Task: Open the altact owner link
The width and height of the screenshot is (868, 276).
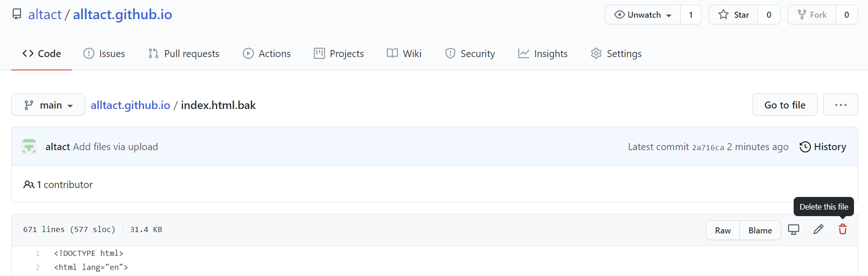Action: (x=45, y=15)
